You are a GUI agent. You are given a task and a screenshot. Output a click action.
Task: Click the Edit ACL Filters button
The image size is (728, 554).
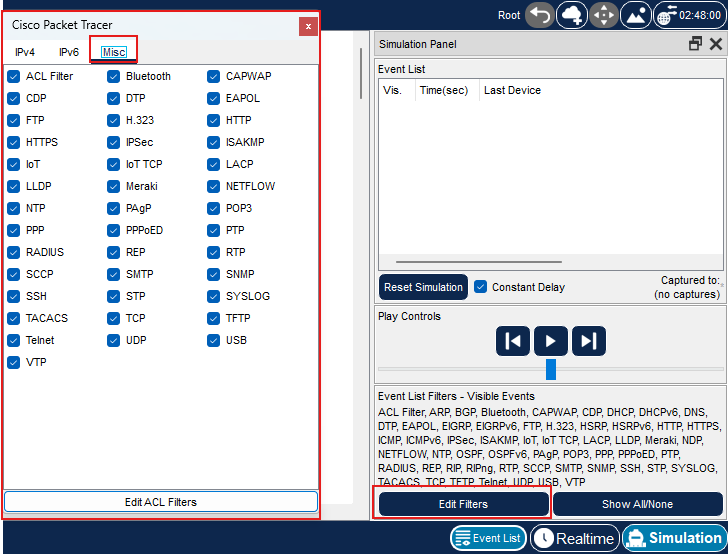161,502
